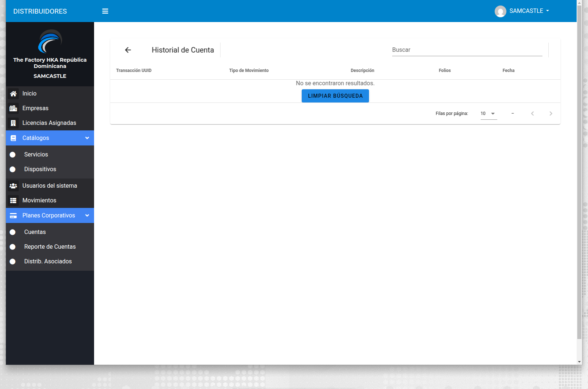Open Distrib. Asociados
The width and height of the screenshot is (588, 389).
pos(50,262)
